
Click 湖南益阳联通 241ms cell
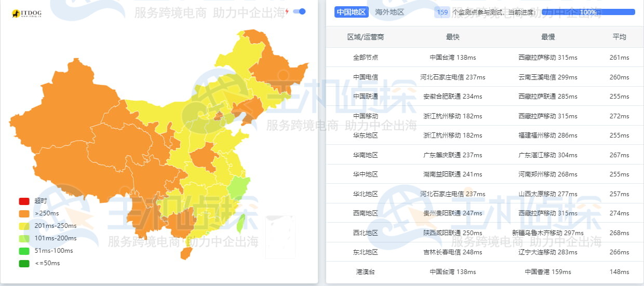click(453, 174)
